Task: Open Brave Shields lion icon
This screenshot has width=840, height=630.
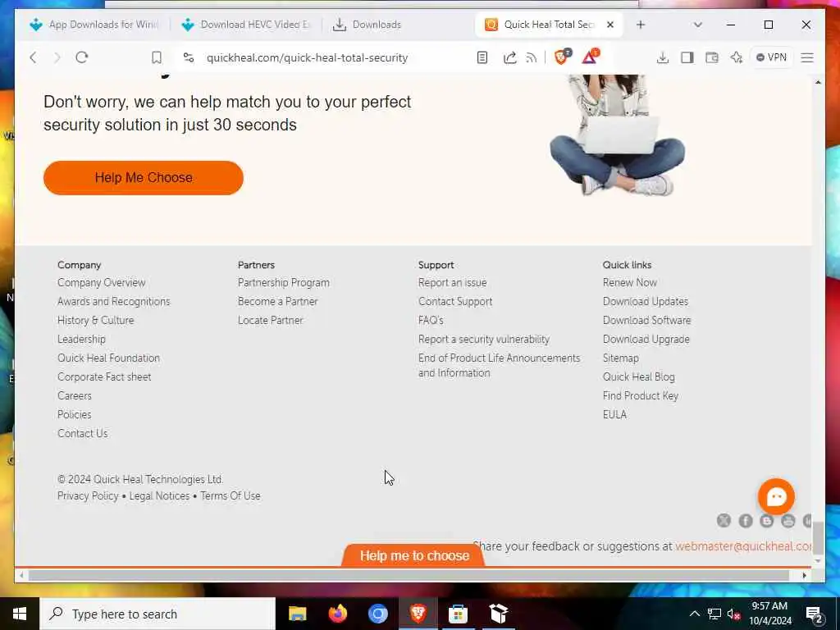Action: pos(561,57)
